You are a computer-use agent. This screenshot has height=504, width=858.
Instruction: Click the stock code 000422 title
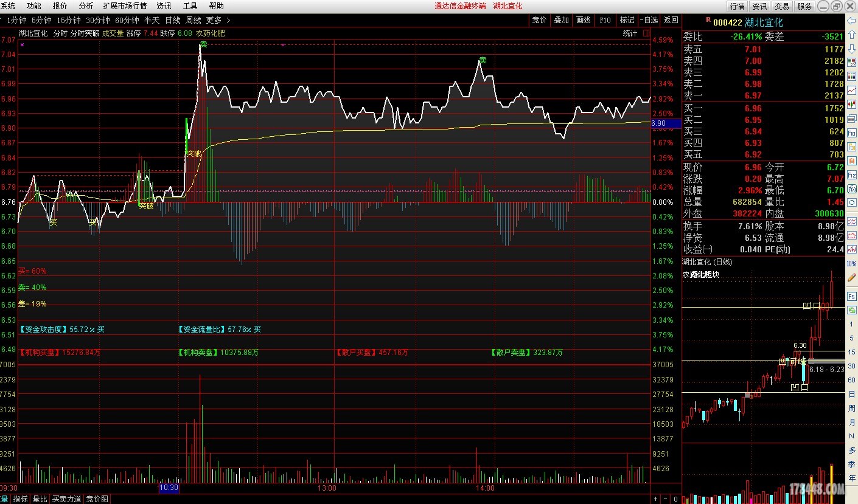click(x=728, y=22)
